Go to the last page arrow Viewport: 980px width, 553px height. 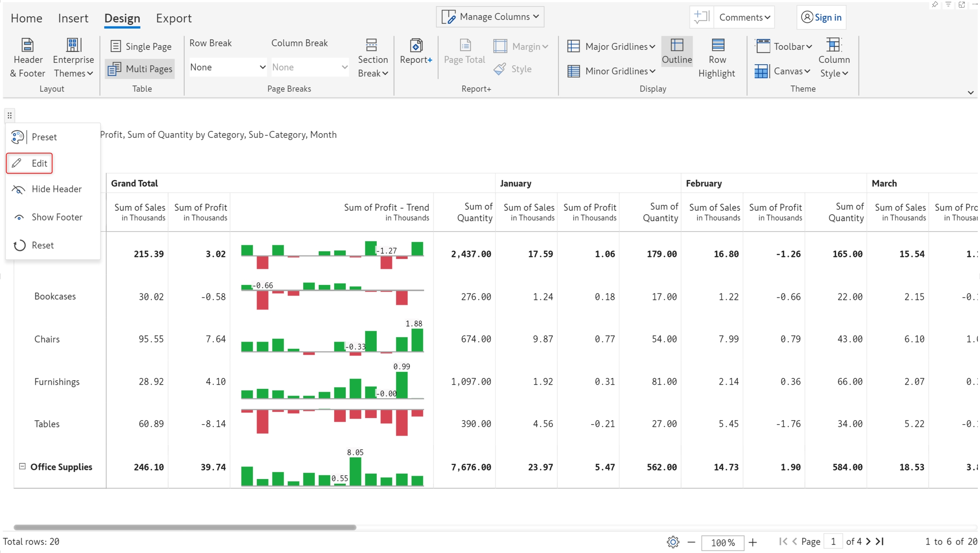click(x=880, y=542)
